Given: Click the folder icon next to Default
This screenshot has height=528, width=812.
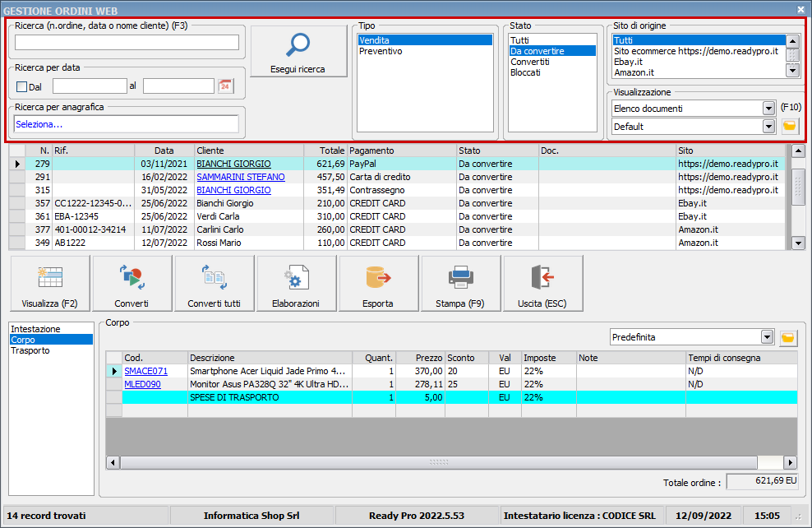Looking at the screenshot, I should point(790,127).
